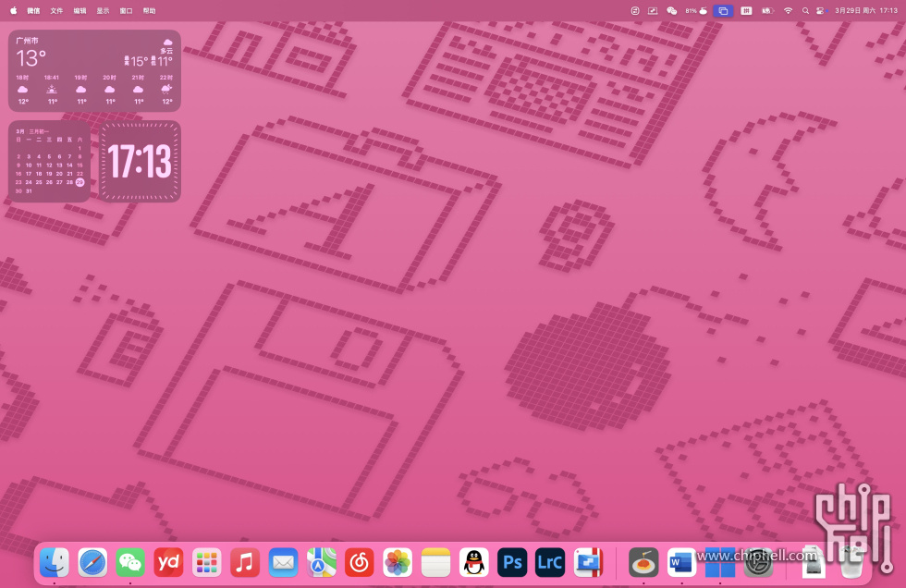Open Lightroom Classic (LrC)
The image size is (906, 588).
coord(550,562)
